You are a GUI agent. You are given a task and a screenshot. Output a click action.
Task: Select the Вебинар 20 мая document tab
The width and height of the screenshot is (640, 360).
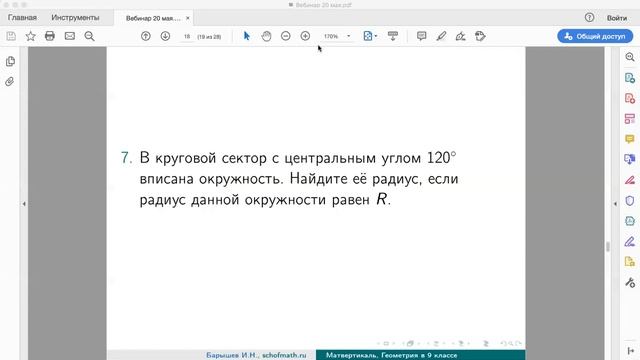[153, 18]
